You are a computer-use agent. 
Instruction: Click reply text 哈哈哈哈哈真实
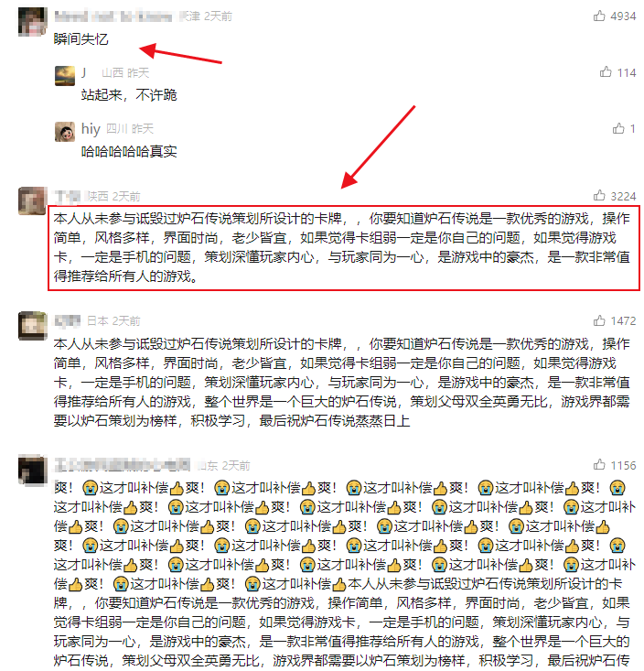click(129, 151)
